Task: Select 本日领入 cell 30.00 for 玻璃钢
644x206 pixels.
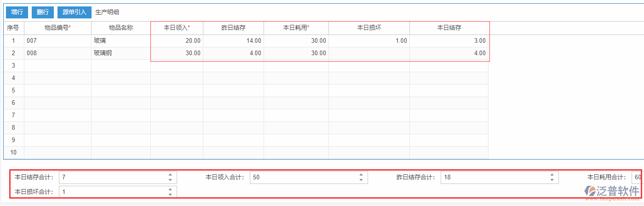Action: [x=177, y=53]
